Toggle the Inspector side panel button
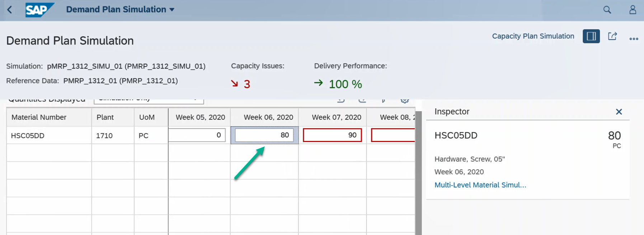644x235 pixels. click(591, 36)
